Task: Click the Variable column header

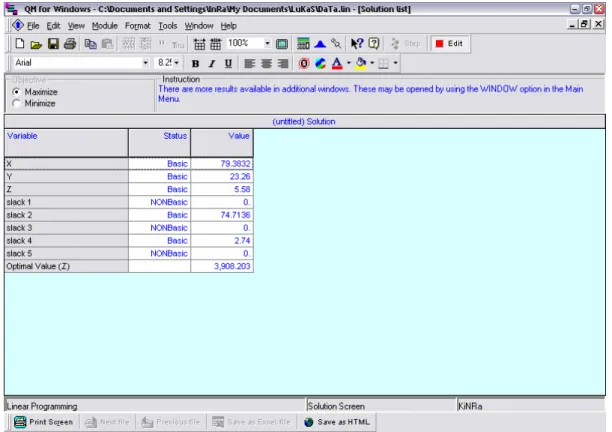Action: [x=66, y=143]
